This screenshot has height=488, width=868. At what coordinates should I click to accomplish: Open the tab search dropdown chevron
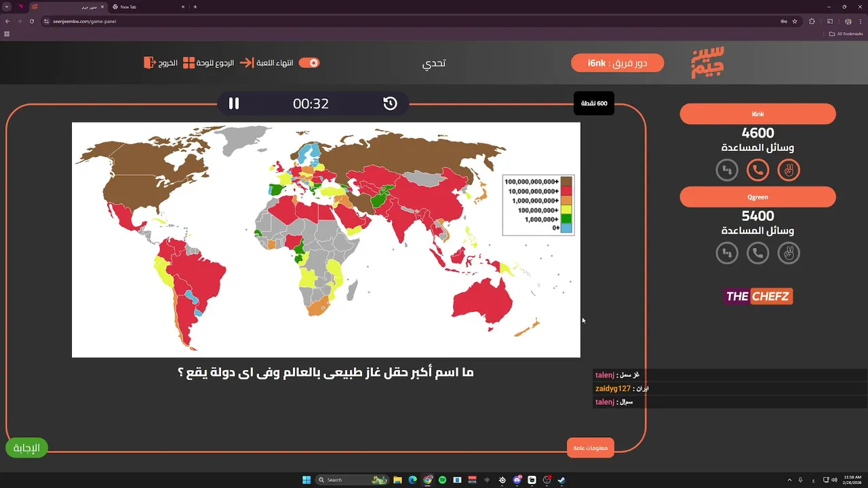click(x=7, y=7)
